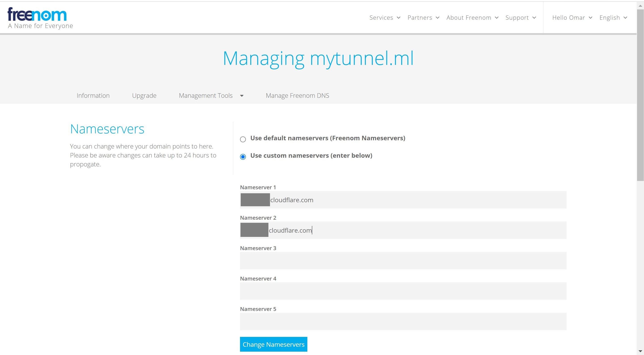Image resolution: width=644 pixels, height=355 pixels.
Task: Click into the Nameserver 5 field
Action: click(403, 321)
